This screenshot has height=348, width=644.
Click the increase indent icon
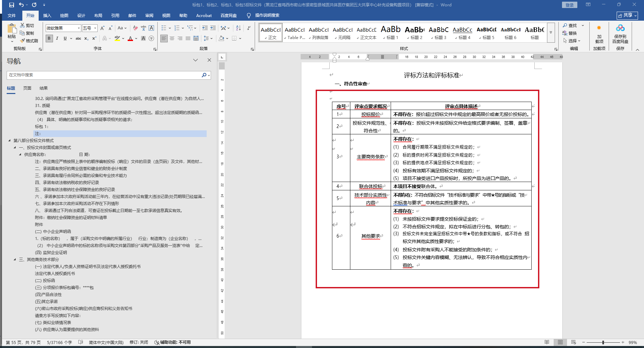pos(213,28)
